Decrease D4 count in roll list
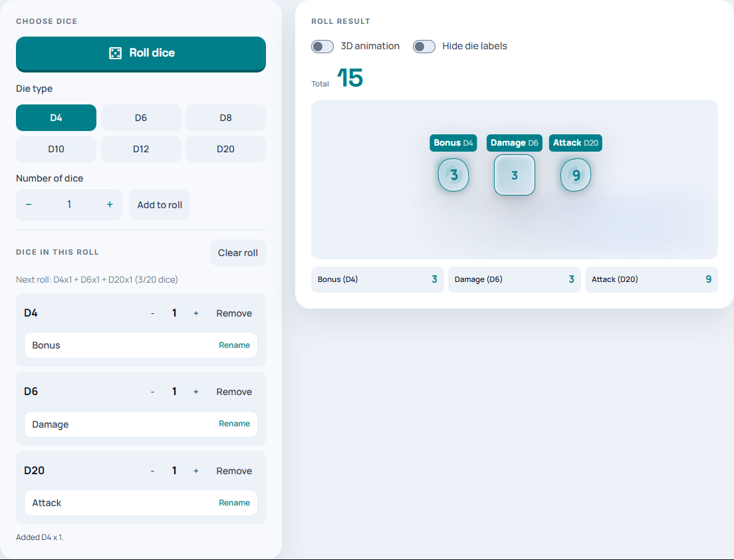This screenshot has height=560, width=734. (x=153, y=313)
